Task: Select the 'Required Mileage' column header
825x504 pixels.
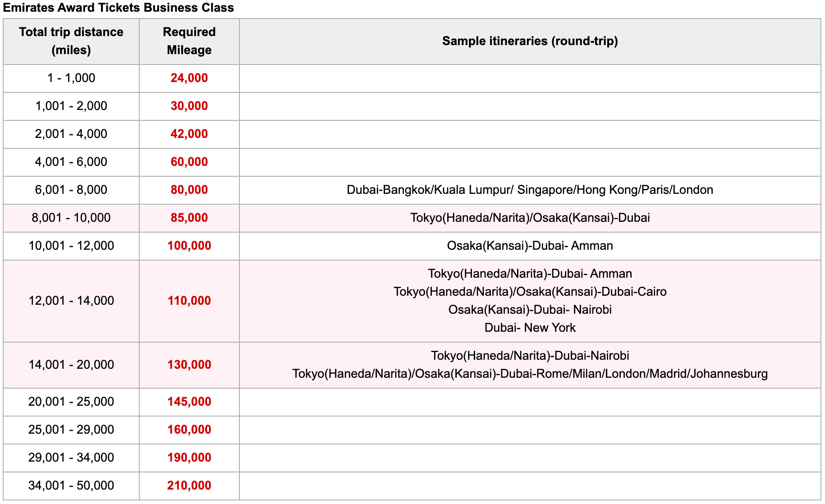Action: coord(189,41)
